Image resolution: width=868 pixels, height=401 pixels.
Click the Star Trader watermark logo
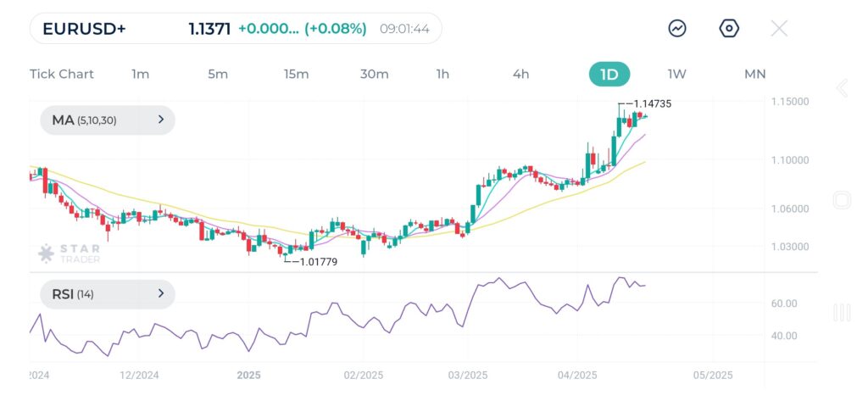point(70,253)
